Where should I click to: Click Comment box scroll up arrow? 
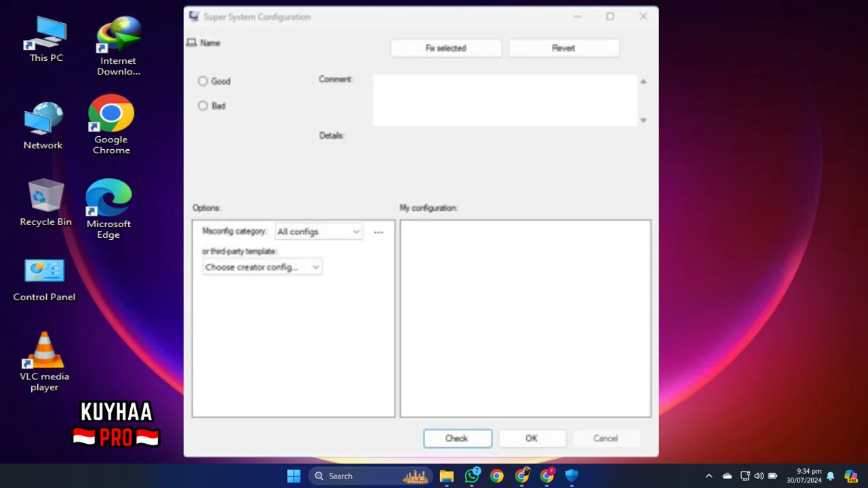tap(644, 81)
